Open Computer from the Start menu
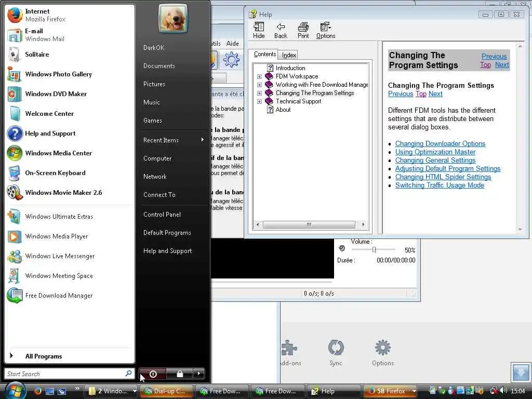532x399 pixels. (x=157, y=158)
